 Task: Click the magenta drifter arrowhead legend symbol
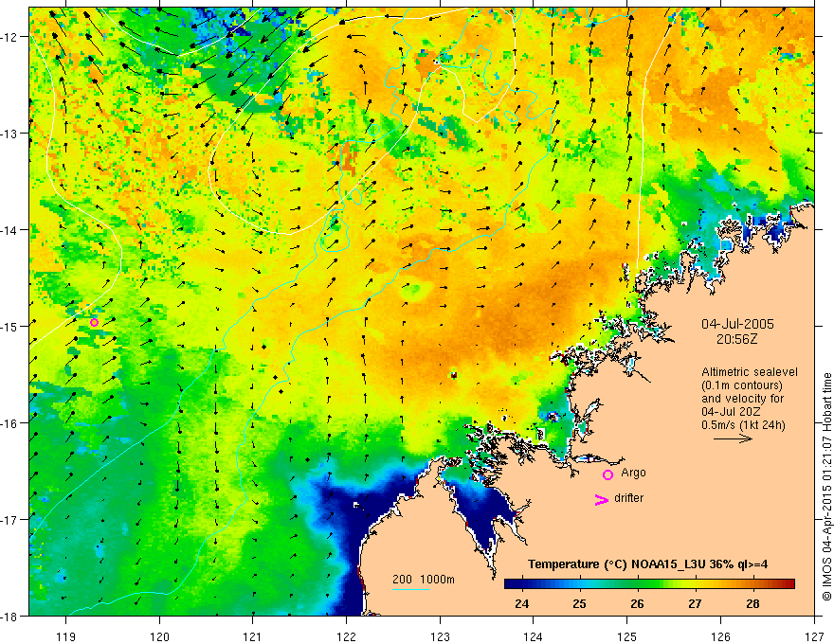602,499
